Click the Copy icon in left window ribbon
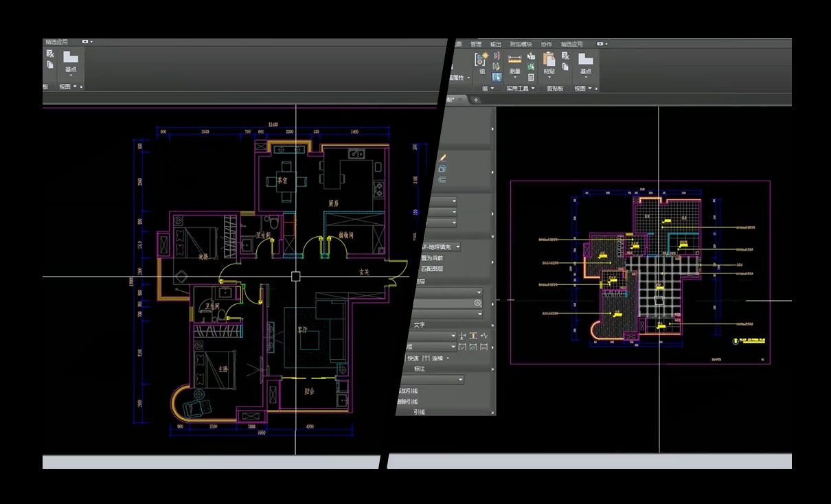Viewport: 831px width, 504px height. pyautogui.click(x=50, y=65)
